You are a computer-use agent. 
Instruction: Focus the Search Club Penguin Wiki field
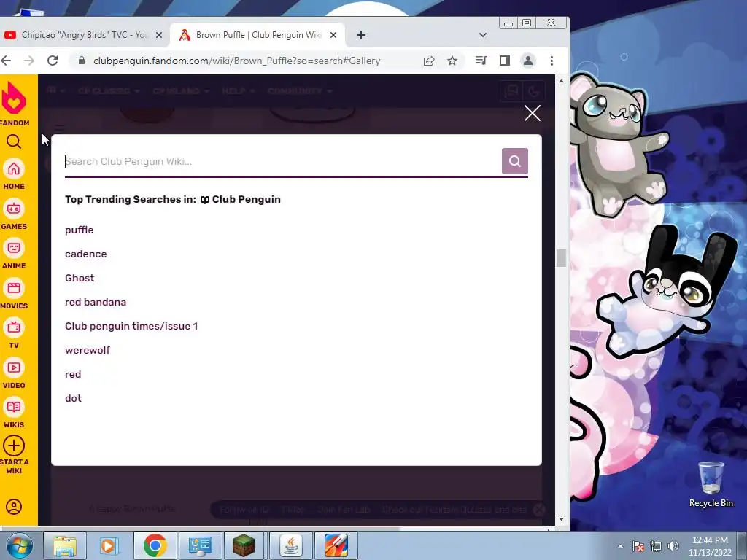[282, 161]
